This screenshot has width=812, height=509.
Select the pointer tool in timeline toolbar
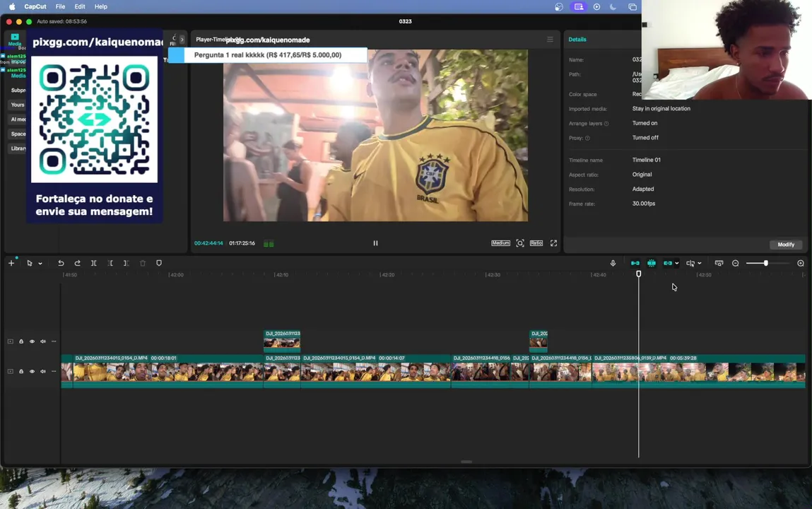tap(30, 263)
